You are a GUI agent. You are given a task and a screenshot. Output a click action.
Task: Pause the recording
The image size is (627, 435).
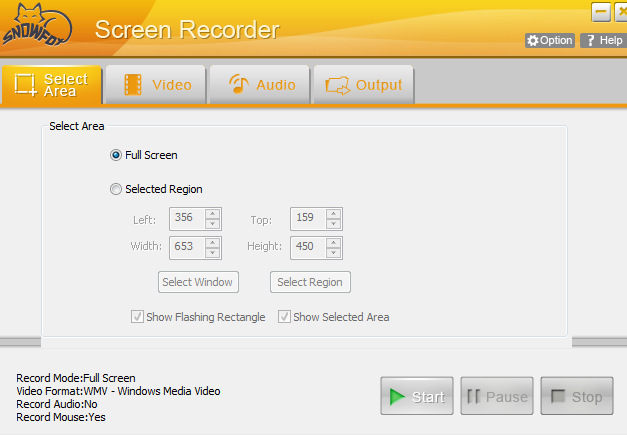click(x=497, y=396)
